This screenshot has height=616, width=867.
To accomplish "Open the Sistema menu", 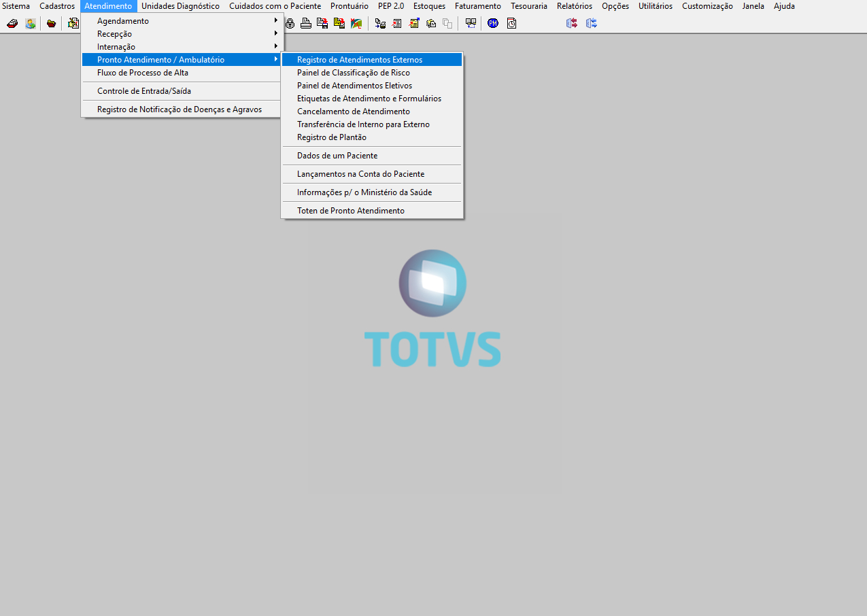I will click(16, 6).
